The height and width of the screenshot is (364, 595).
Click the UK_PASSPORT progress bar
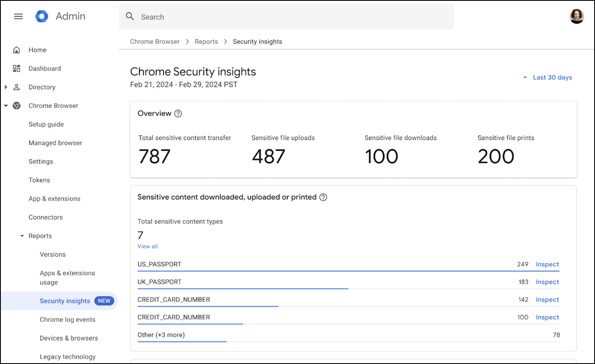243,289
